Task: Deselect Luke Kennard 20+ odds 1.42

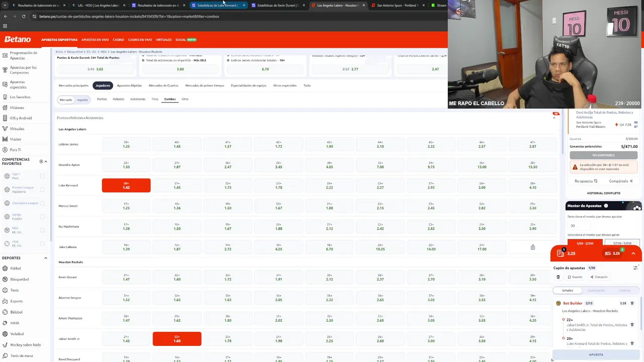Action: coord(126,186)
